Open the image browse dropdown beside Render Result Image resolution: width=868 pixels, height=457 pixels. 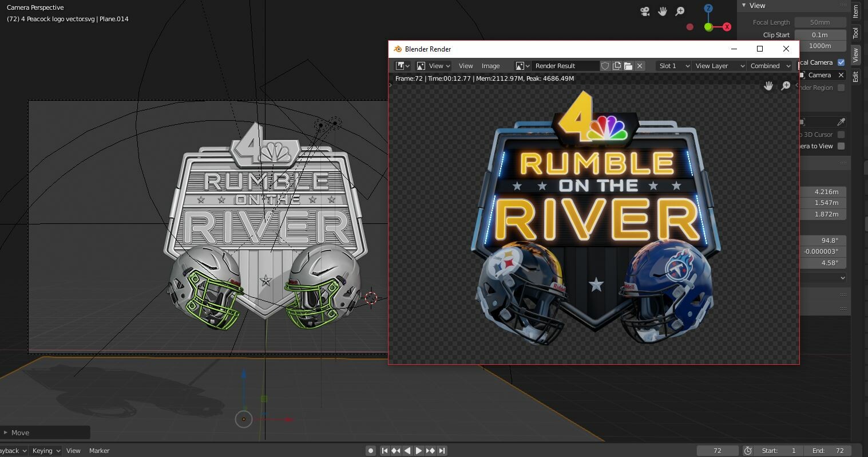click(523, 66)
